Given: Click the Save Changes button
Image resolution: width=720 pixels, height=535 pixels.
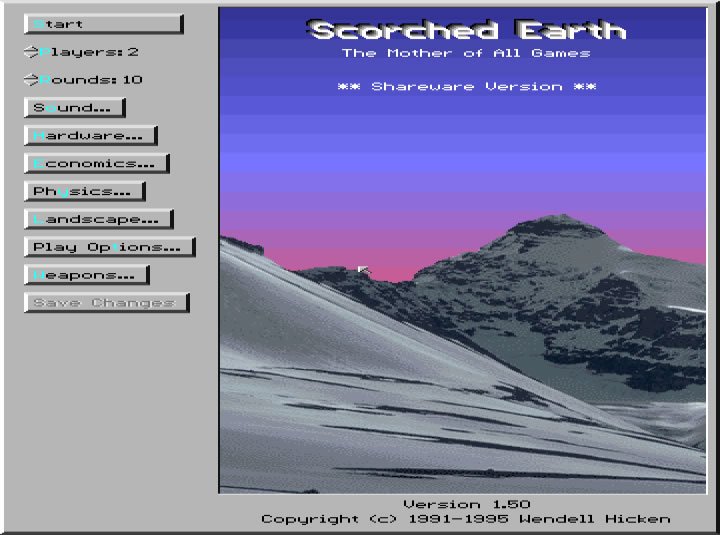Looking at the screenshot, I should tap(107, 303).
